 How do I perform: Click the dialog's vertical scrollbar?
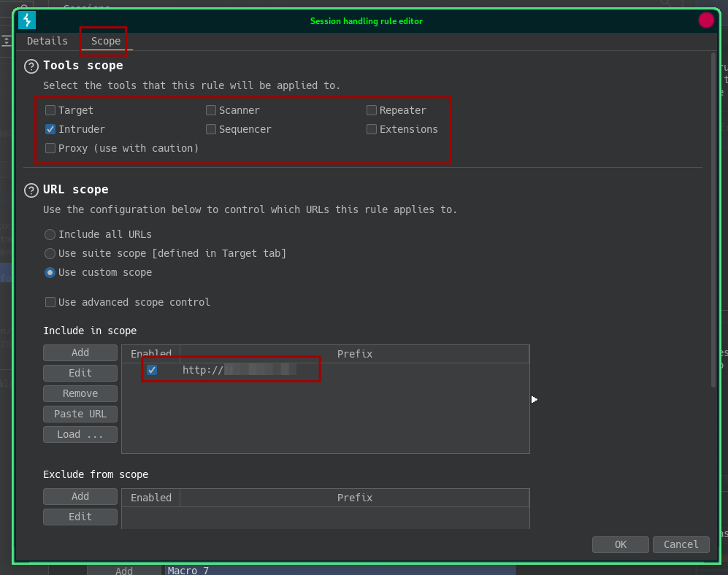713,220
